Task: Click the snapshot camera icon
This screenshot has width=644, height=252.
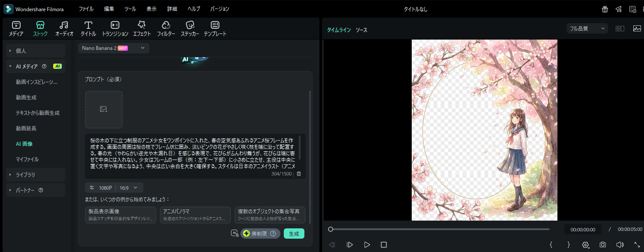Action: (603, 245)
